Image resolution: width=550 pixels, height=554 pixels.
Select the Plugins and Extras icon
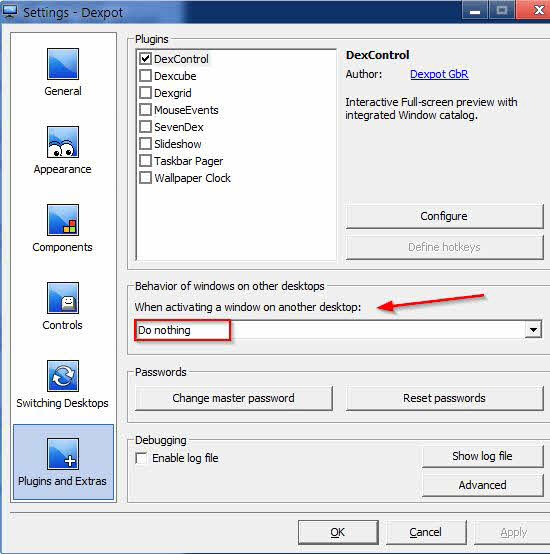pos(63,454)
